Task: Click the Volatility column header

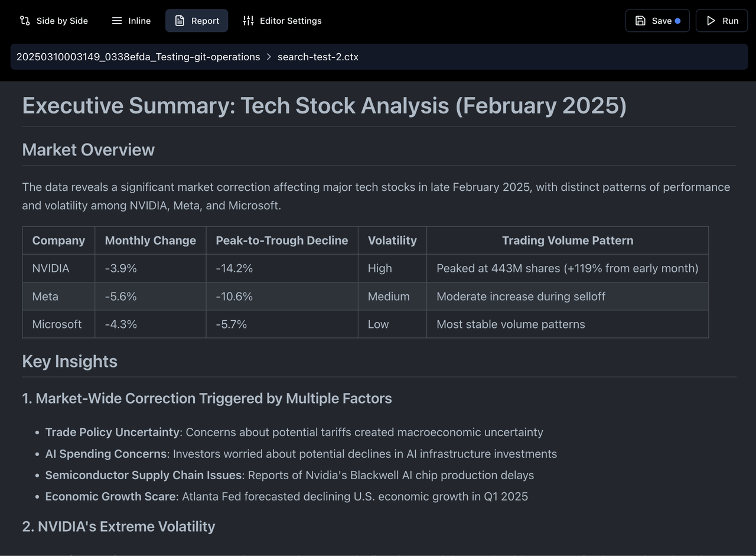Action: click(x=392, y=240)
